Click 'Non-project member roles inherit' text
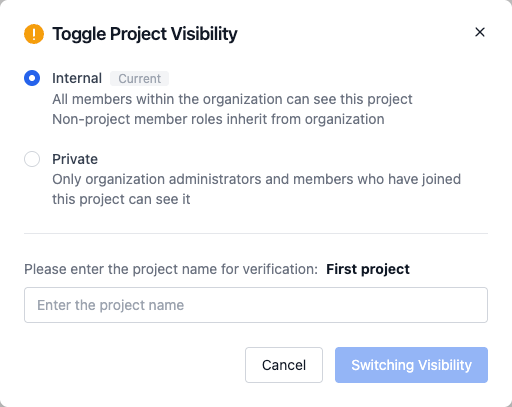512x407 pixels. click(x=218, y=119)
